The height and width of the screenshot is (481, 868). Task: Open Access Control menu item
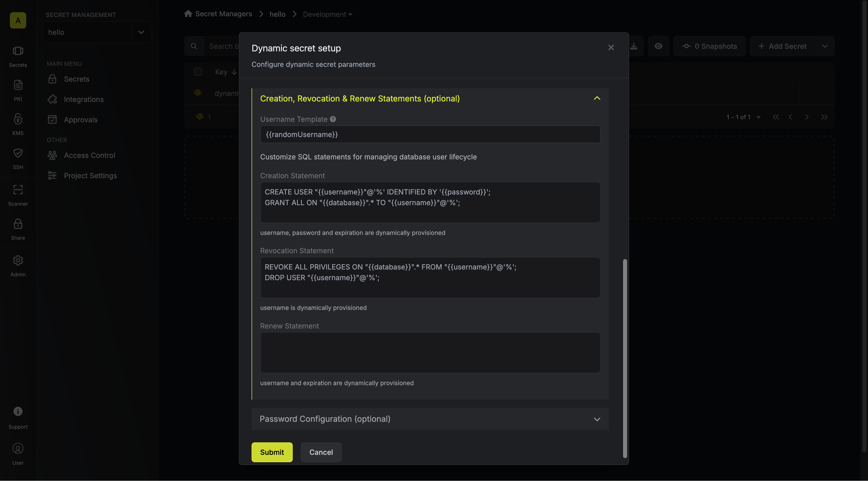[89, 155]
